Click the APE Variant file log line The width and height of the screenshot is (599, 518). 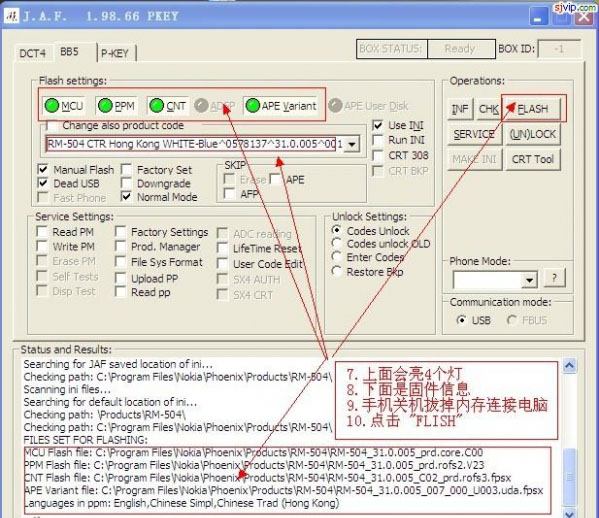click(283, 490)
